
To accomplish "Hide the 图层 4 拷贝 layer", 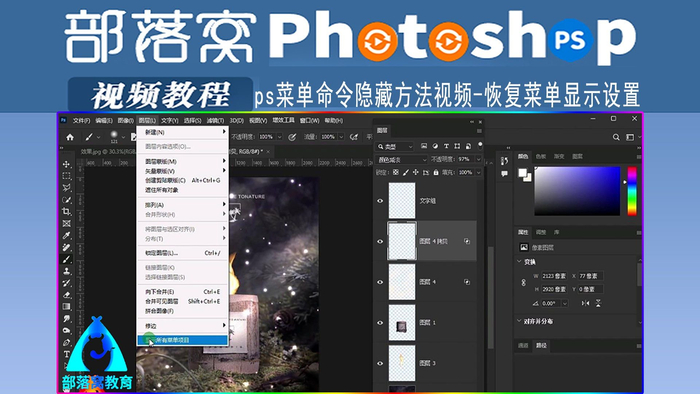I will click(x=380, y=241).
